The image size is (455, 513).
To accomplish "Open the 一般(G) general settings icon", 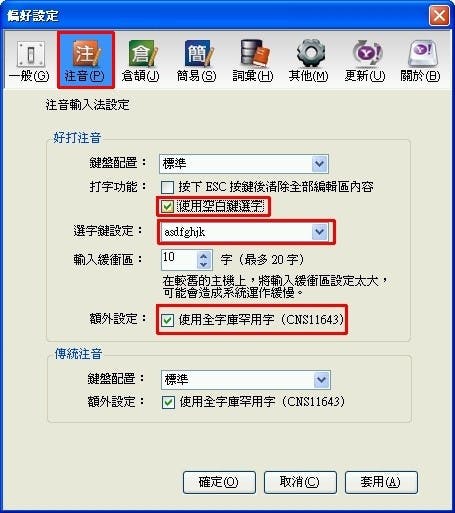I will tap(29, 61).
